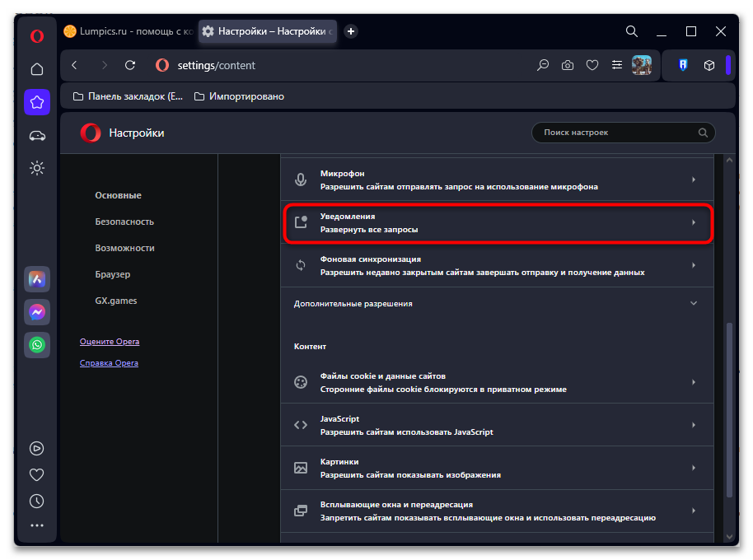Viewport: 753px width, 560px height.
Task: Open the Opera main menu logo
Action: pos(37,35)
